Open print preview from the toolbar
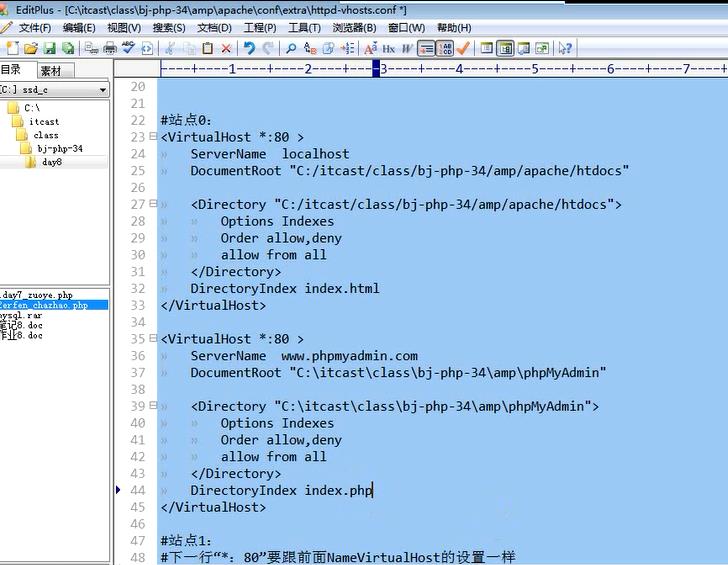 point(91,48)
